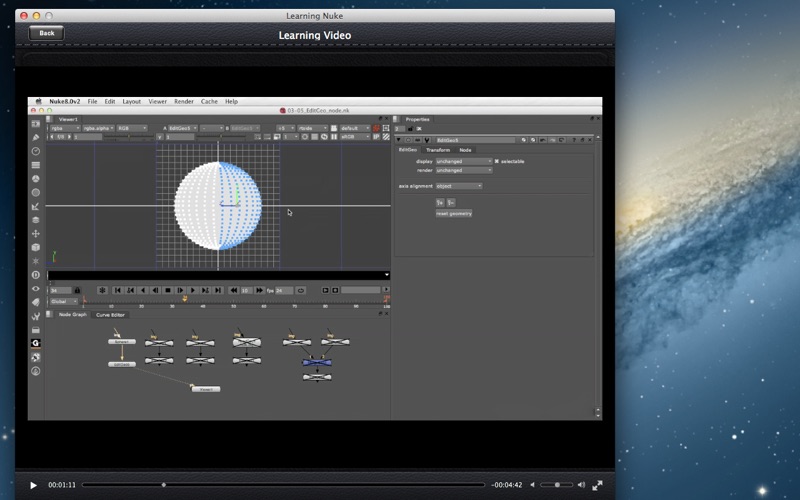Open the Edit menu in Nuke
Image resolution: width=800 pixels, height=500 pixels.
tap(110, 102)
